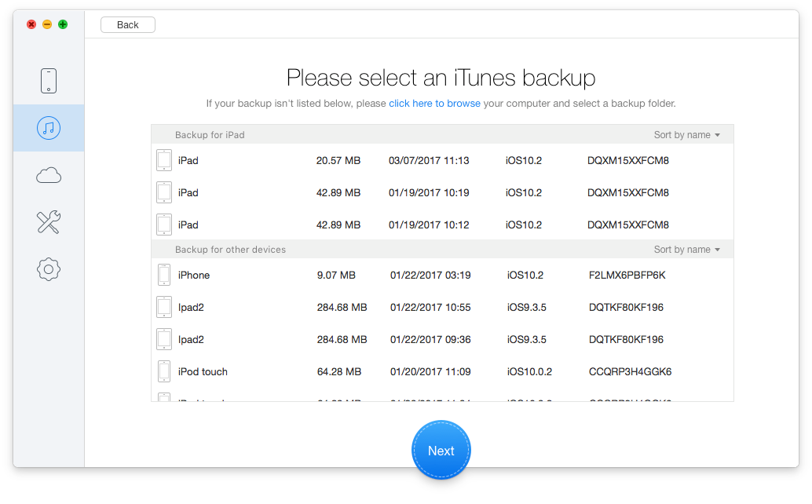Select Ipad2 backup name dated 01/22/2017 09:36

coord(191,339)
